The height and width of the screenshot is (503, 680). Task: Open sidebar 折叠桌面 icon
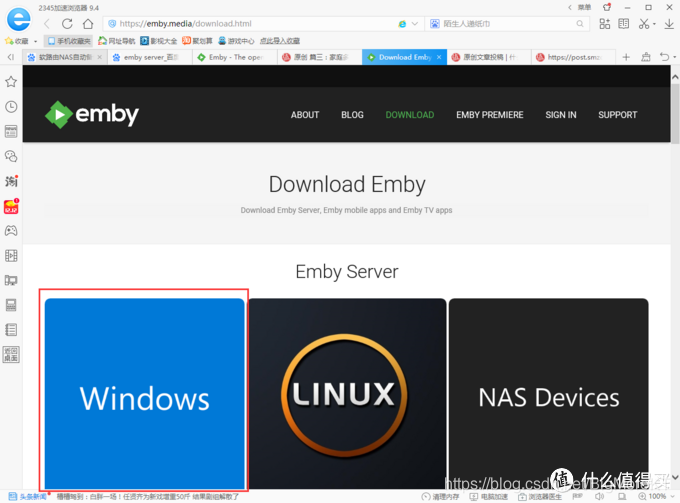pos(11,355)
